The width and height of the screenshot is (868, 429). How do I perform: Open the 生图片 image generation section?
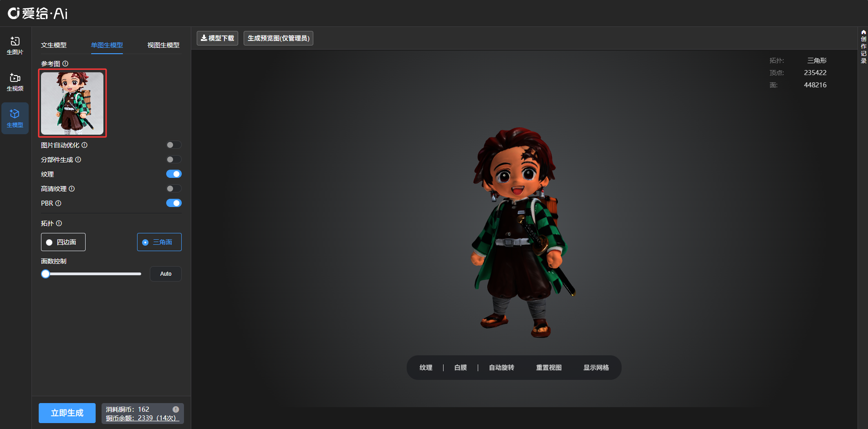[15, 45]
